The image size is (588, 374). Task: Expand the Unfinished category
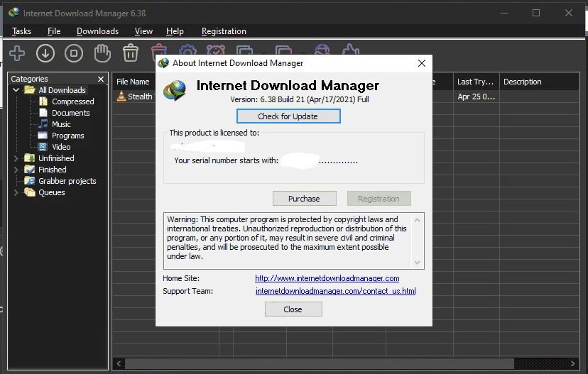[x=16, y=158]
